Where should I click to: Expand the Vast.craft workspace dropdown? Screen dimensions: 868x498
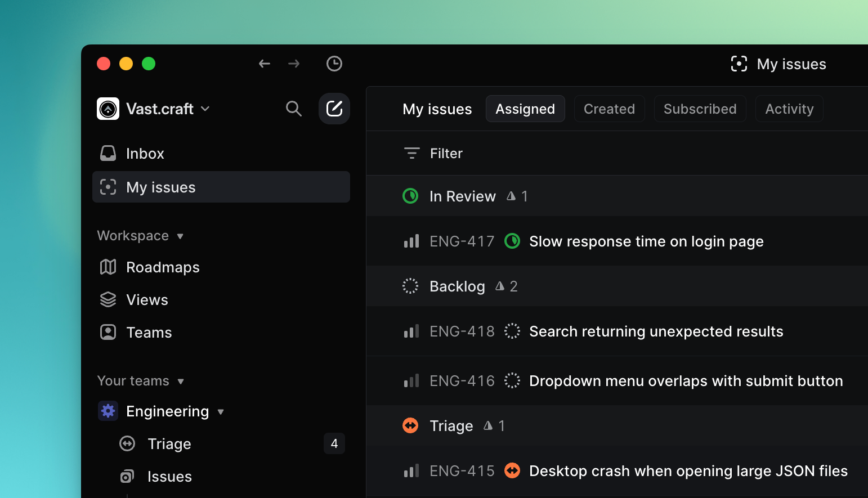(x=205, y=109)
